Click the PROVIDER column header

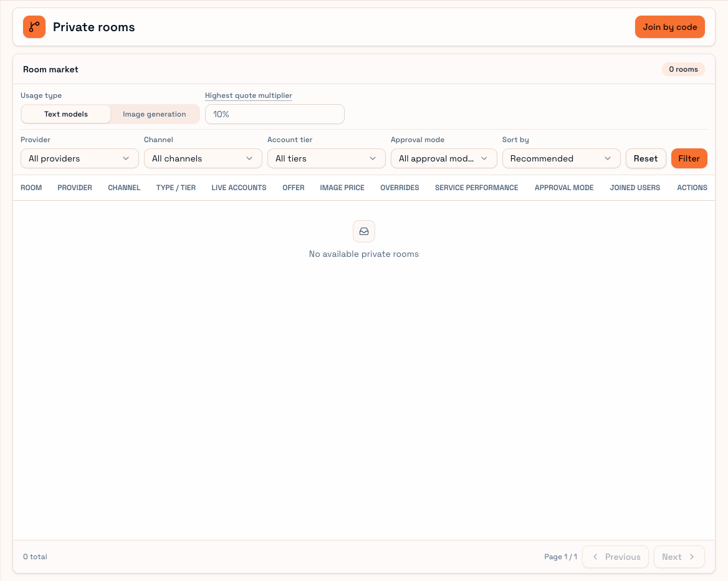pyautogui.click(x=75, y=188)
